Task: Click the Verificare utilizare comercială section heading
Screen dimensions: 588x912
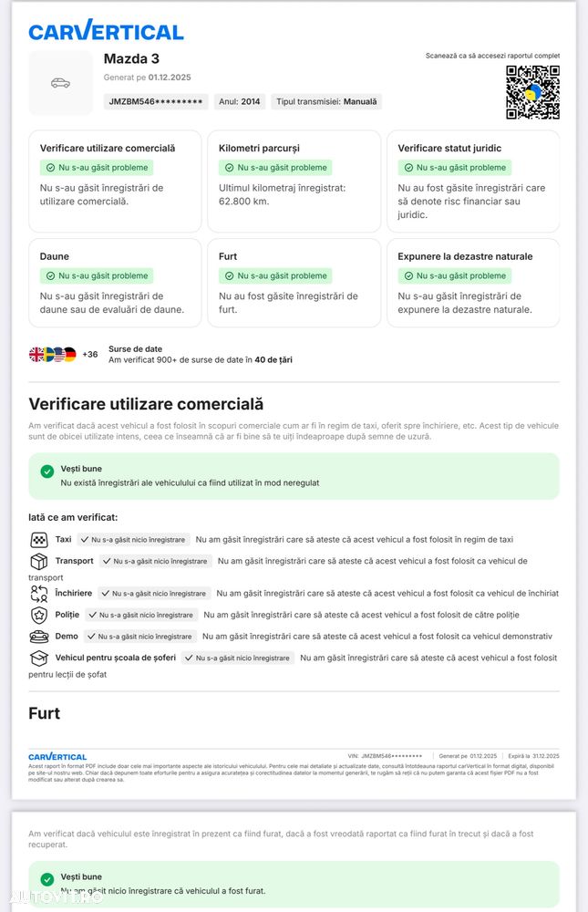Action: (146, 403)
